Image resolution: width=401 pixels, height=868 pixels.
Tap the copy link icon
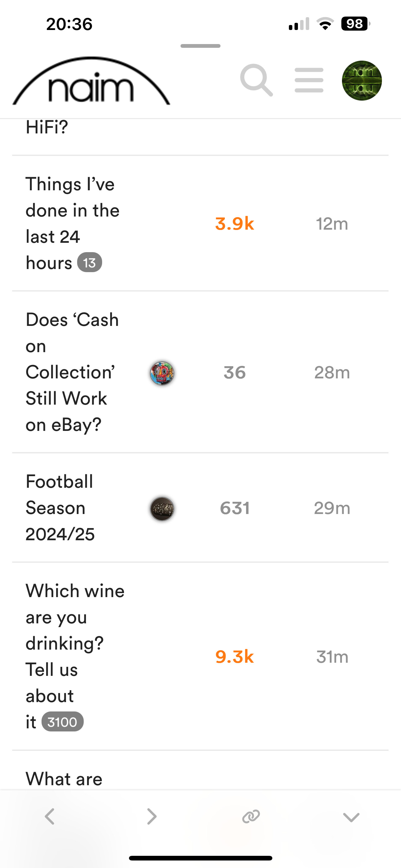tap(251, 816)
